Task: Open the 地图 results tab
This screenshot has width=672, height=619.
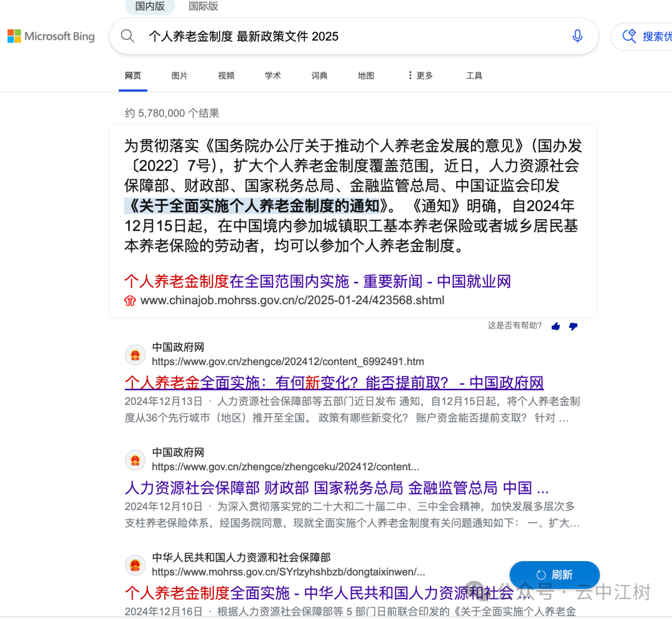Action: (366, 76)
